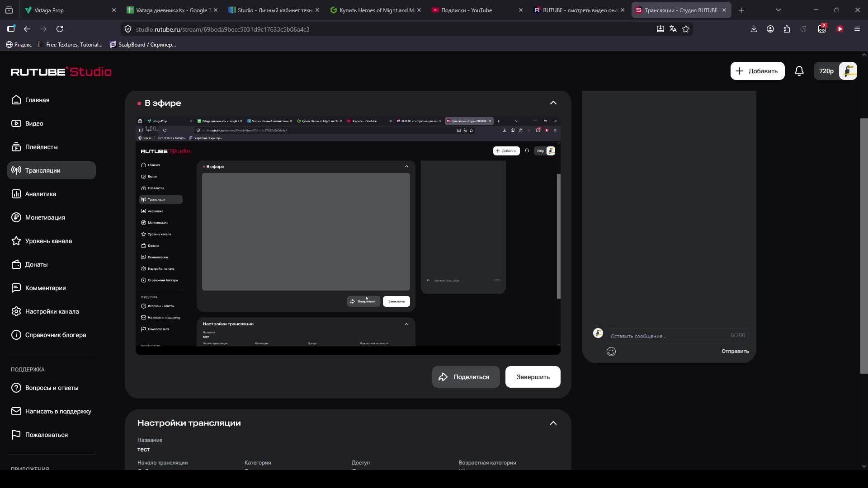The height and width of the screenshot is (488, 868).
Task: Click the Поделиться button
Action: (466, 377)
